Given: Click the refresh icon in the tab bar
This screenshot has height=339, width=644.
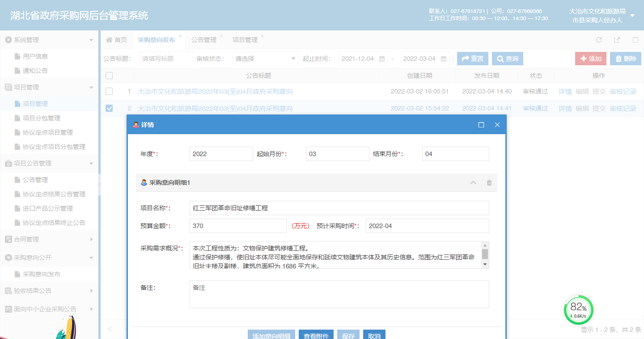Looking at the screenshot, I should coord(599,40).
